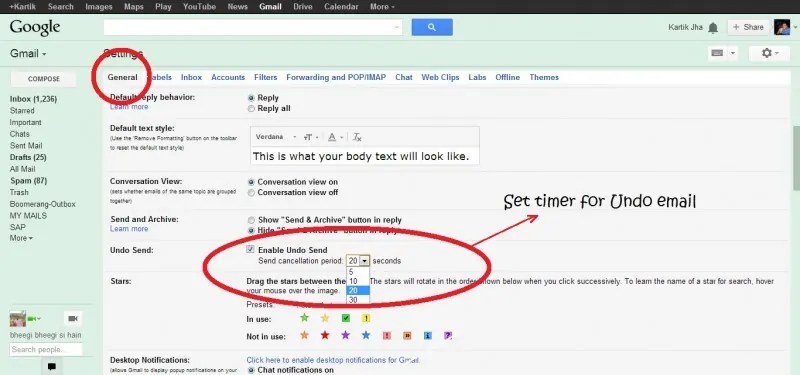Click the Search people input field
Image resolution: width=800 pixels, height=375 pixels.
(x=46, y=349)
